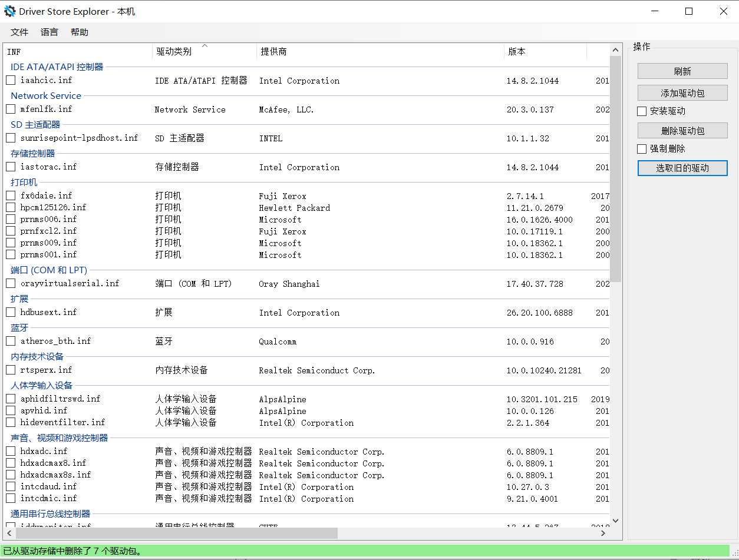Select the McAfee, LLC. provider cell

(286, 110)
